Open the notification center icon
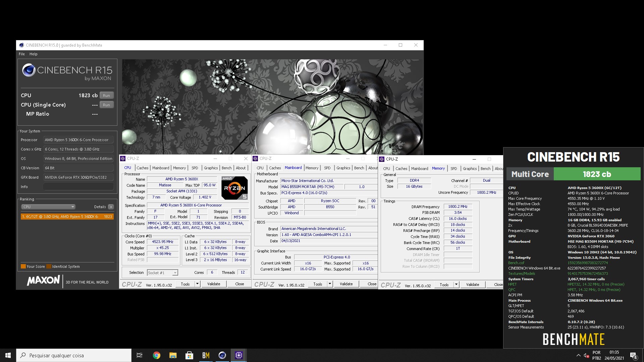 pyautogui.click(x=634, y=356)
